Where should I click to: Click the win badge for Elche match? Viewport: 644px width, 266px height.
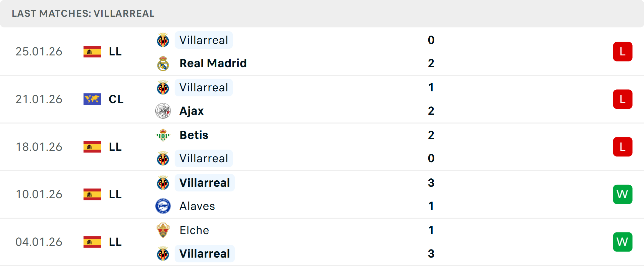tap(623, 242)
